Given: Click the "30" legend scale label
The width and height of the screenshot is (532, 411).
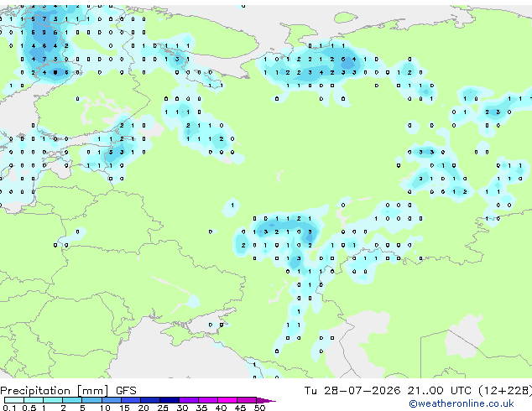Looking at the screenshot, I should click(182, 408).
